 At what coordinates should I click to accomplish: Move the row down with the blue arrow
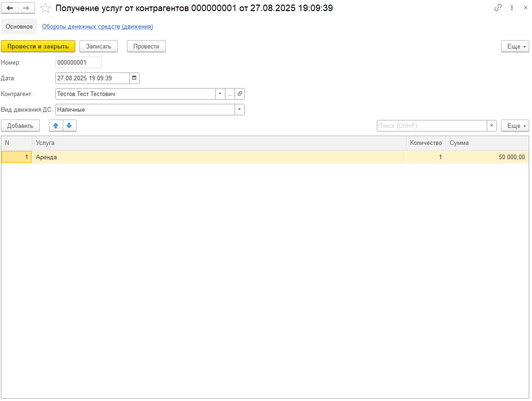pos(69,126)
